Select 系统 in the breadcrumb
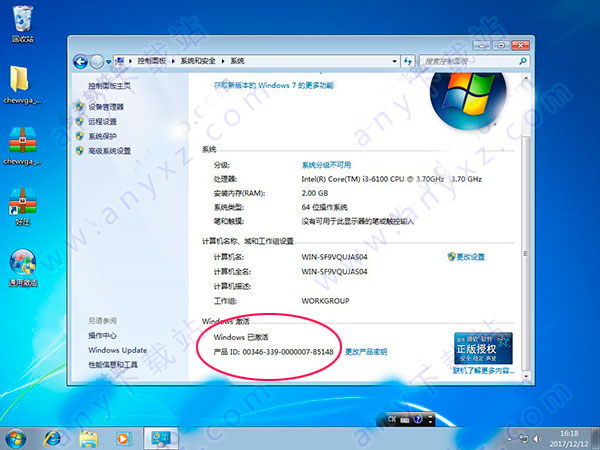Screen dimensions: 600x450 coord(237,61)
